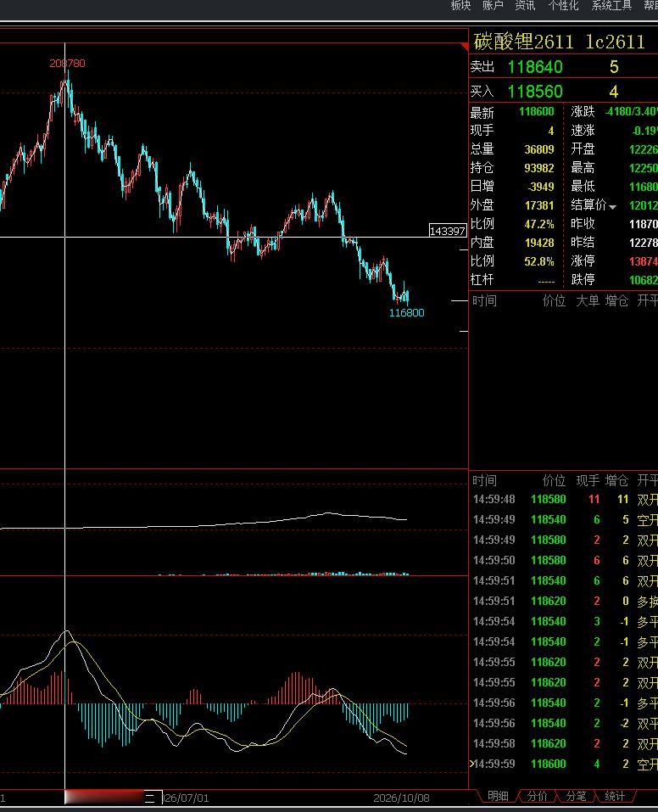Viewport: 658px width, 812px height.
Task: Open the 系统工具 menu
Action: click(611, 5)
